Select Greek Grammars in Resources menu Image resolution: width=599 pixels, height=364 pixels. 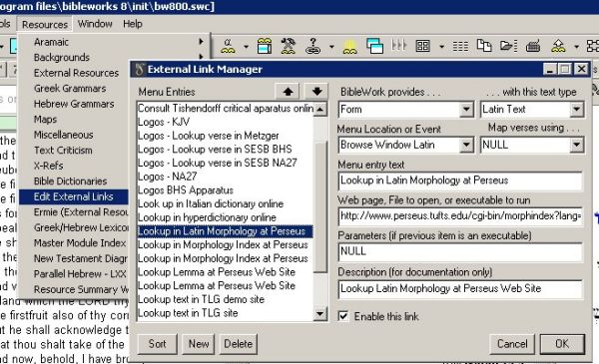(70, 88)
